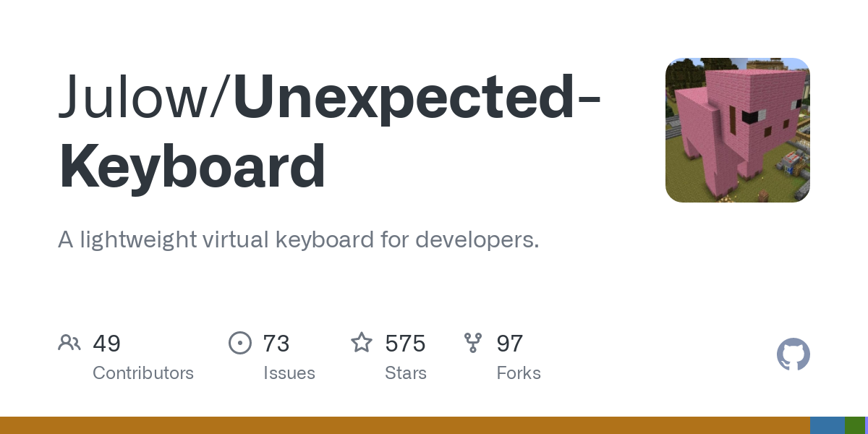Click the 49 contributors count
Viewport: 868px width, 434px height.
coord(107,344)
